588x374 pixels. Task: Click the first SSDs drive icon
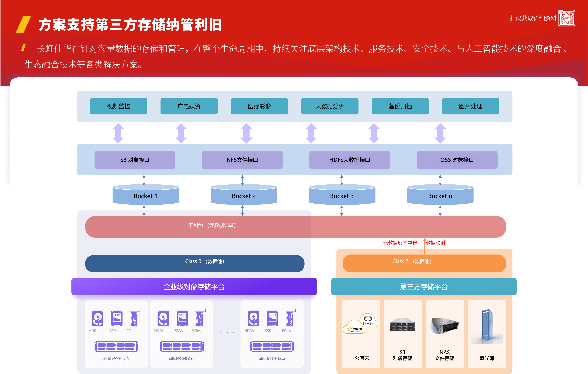[x=117, y=318]
